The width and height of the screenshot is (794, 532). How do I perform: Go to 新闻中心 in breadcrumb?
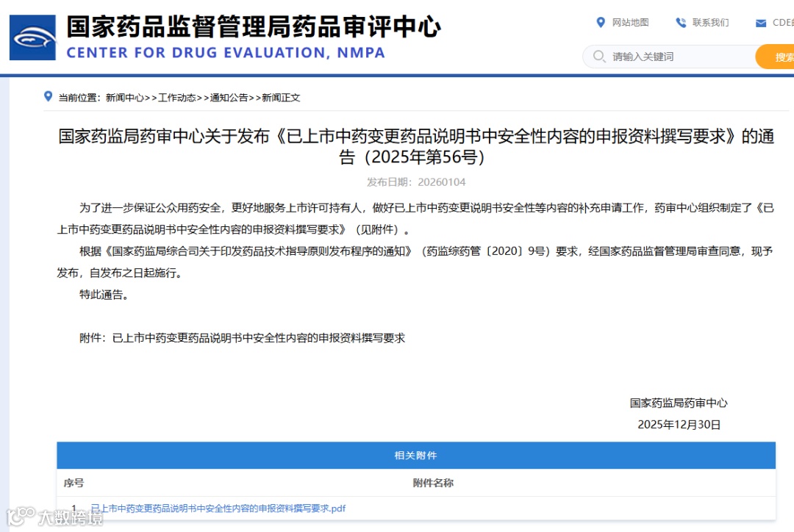[x=124, y=98]
